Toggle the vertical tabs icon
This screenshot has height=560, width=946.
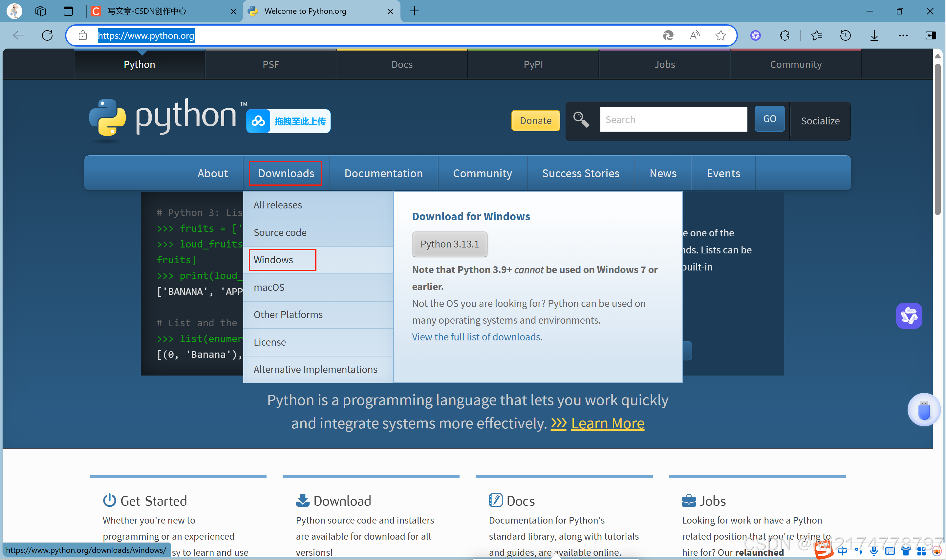[x=68, y=11]
